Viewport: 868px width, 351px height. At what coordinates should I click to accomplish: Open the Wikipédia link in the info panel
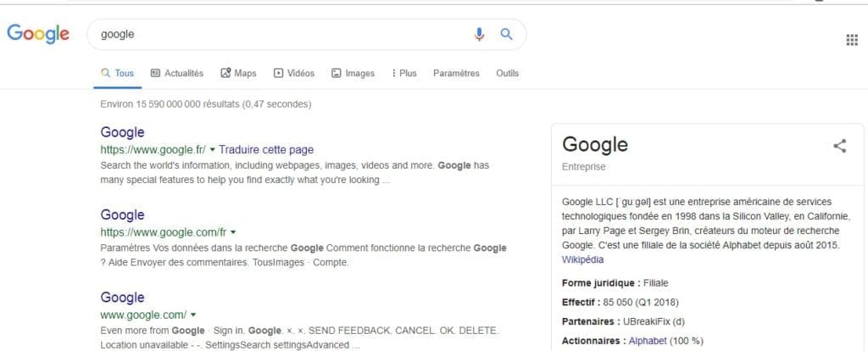click(x=582, y=259)
